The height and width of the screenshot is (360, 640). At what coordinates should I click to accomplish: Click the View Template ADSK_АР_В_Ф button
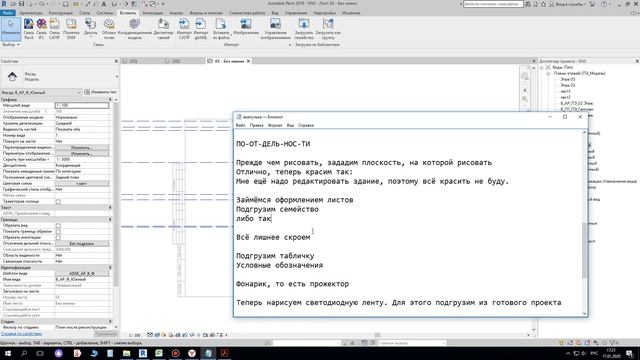[x=82, y=273]
